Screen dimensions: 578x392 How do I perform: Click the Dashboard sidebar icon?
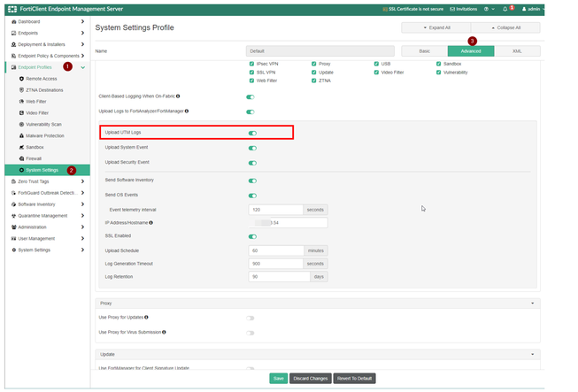[13, 22]
